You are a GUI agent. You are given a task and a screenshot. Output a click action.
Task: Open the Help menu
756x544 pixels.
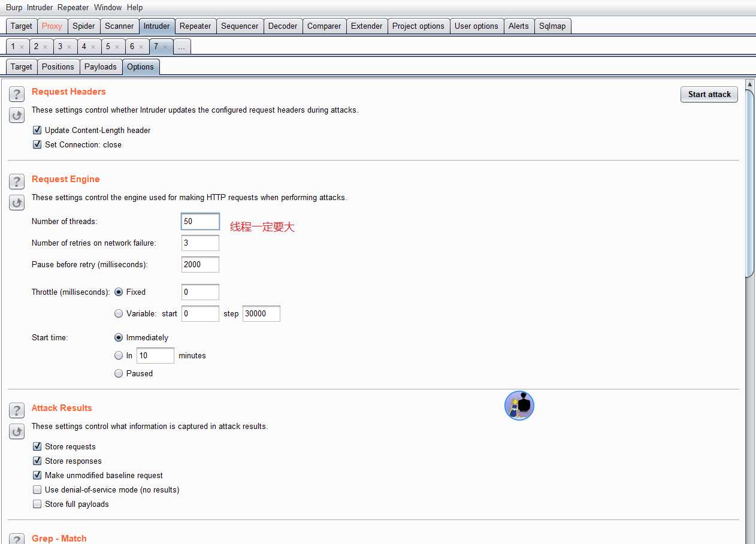tap(135, 8)
